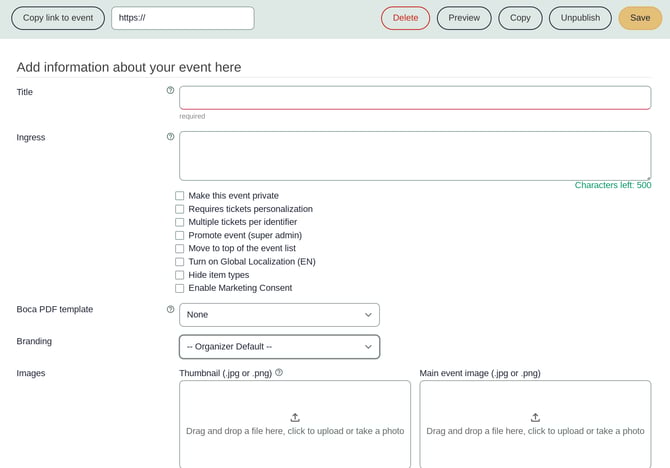Check Requires tickets personalization
This screenshot has width=670, height=468.
click(180, 209)
